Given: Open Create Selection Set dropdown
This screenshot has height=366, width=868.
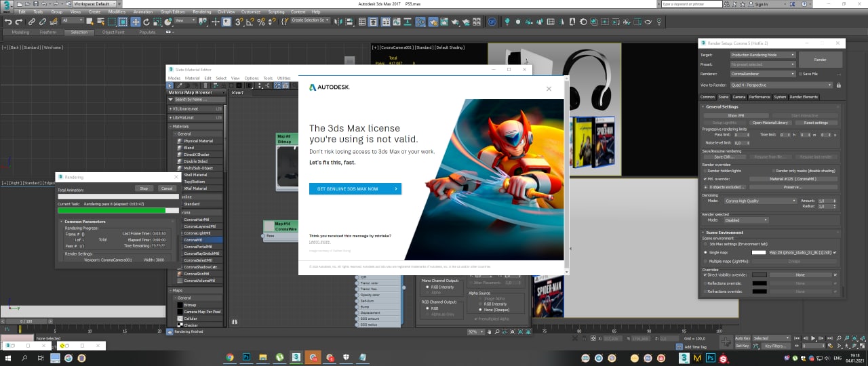Looking at the screenshot, I should click(x=310, y=20).
